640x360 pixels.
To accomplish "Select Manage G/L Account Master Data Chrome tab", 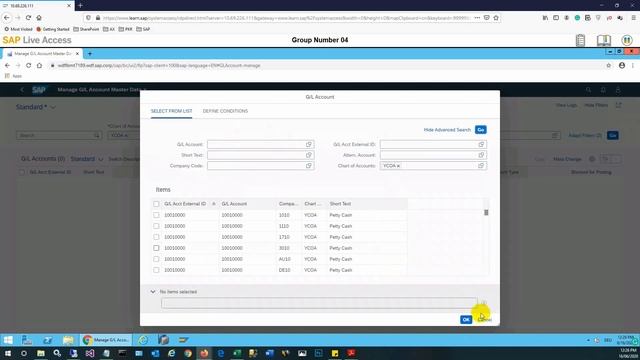I will (42, 53).
